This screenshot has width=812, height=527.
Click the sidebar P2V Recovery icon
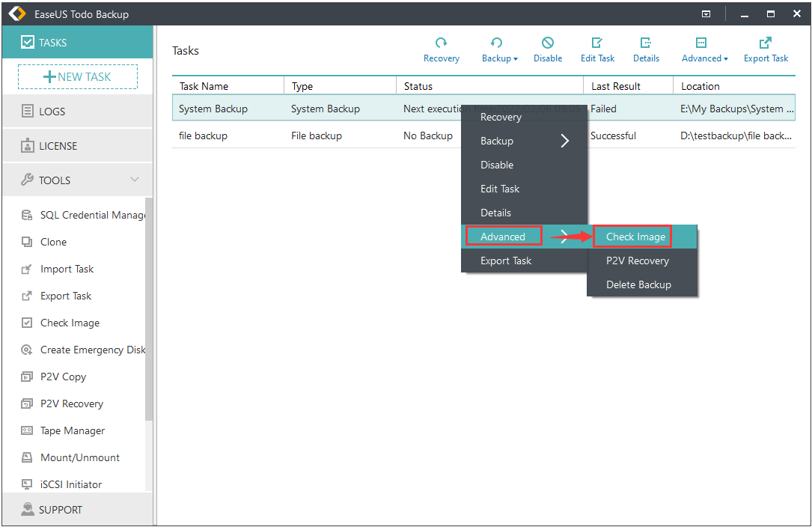27,403
